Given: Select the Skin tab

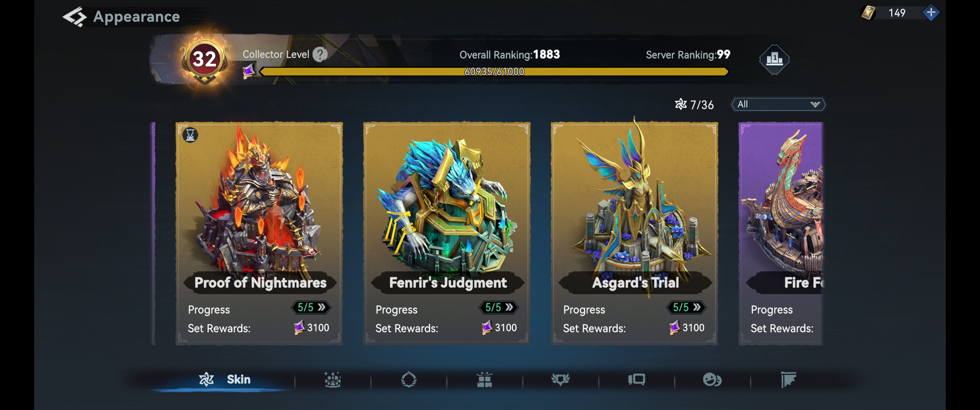Looking at the screenshot, I should (224, 379).
